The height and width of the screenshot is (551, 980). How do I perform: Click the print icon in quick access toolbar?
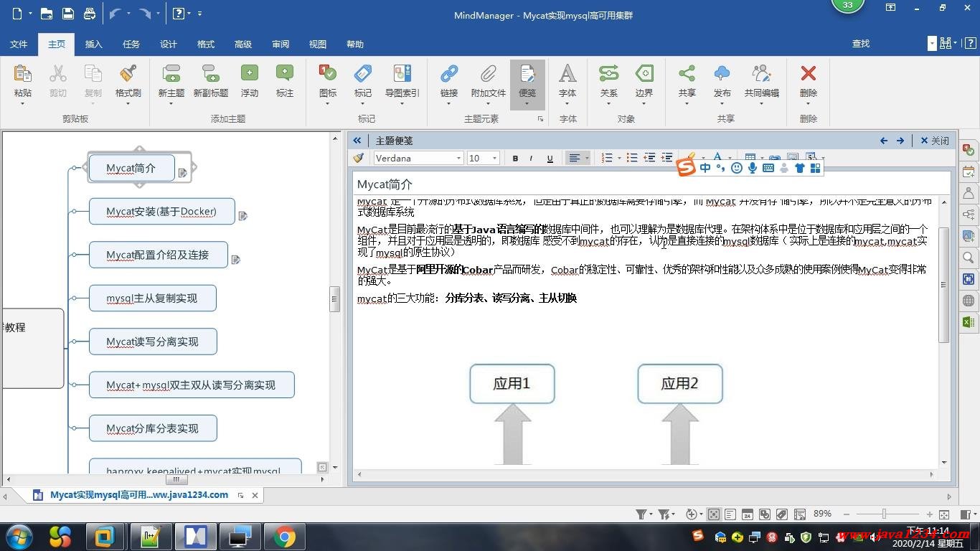coord(90,14)
